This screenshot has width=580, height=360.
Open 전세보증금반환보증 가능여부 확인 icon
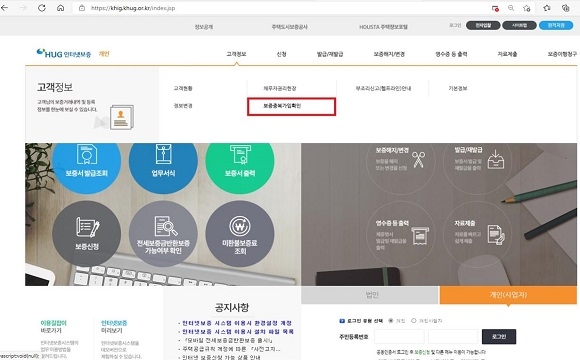[163, 234]
